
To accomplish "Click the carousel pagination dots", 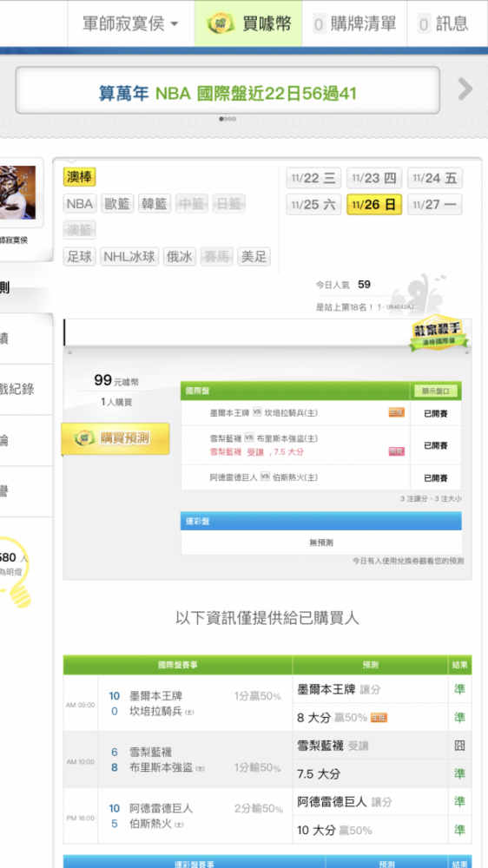I will click(x=228, y=118).
